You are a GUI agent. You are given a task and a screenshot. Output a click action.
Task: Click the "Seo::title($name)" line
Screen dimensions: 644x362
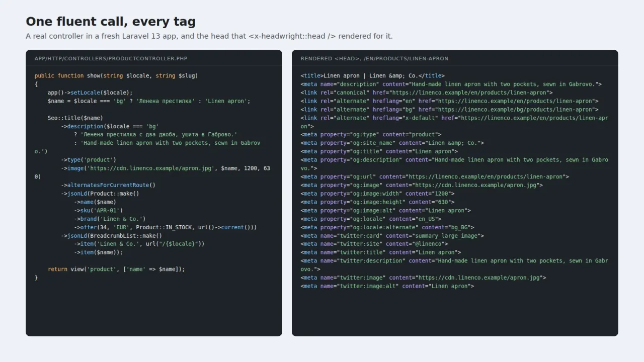tap(75, 118)
